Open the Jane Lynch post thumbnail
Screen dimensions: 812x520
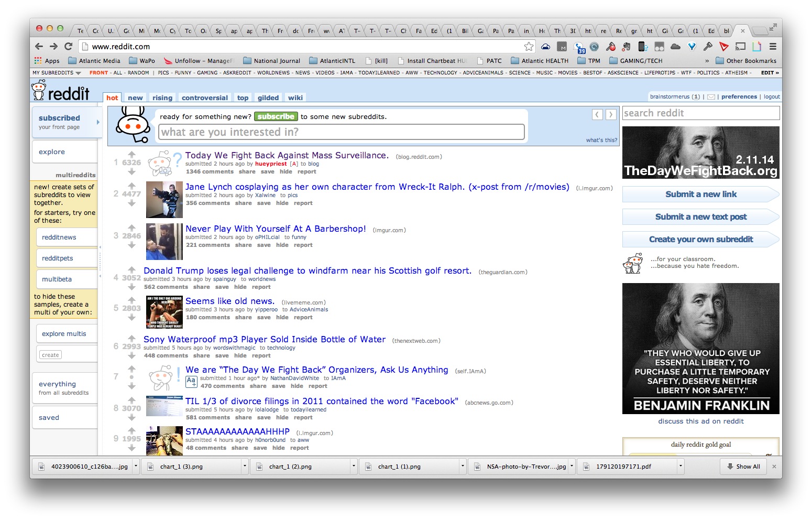(164, 200)
